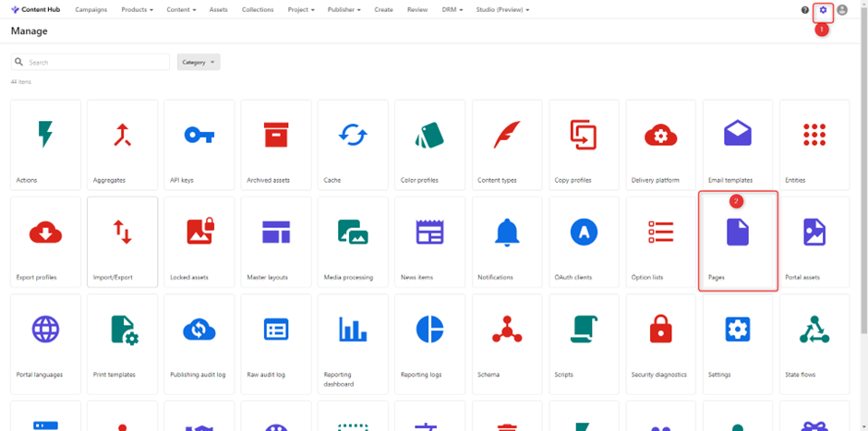Open Reporting dashboard bar-chart tile

[x=353, y=344]
